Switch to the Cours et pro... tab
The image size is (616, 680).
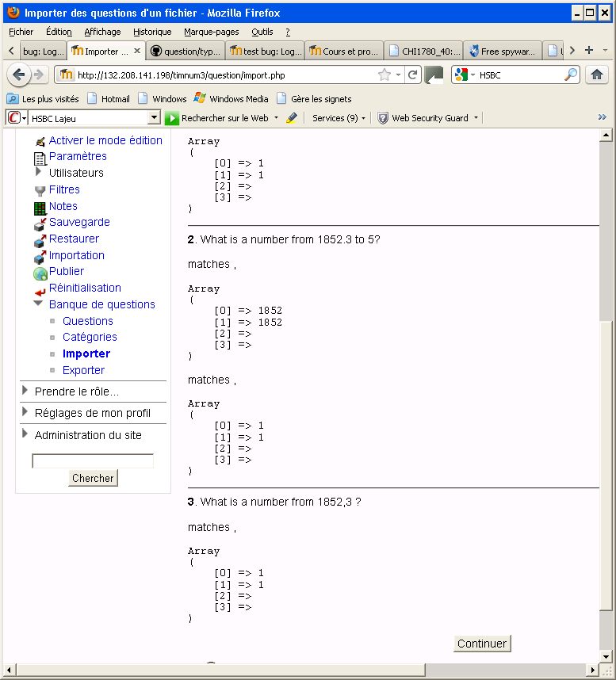coord(344,51)
